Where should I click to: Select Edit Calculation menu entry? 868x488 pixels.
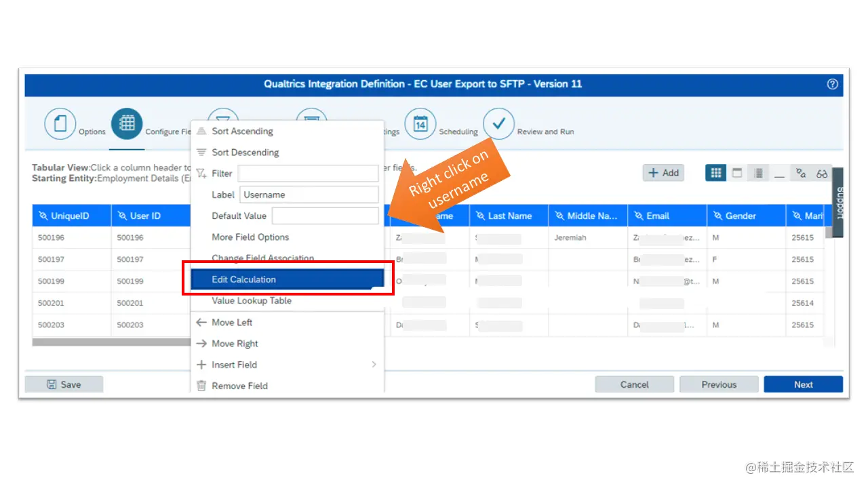click(288, 279)
